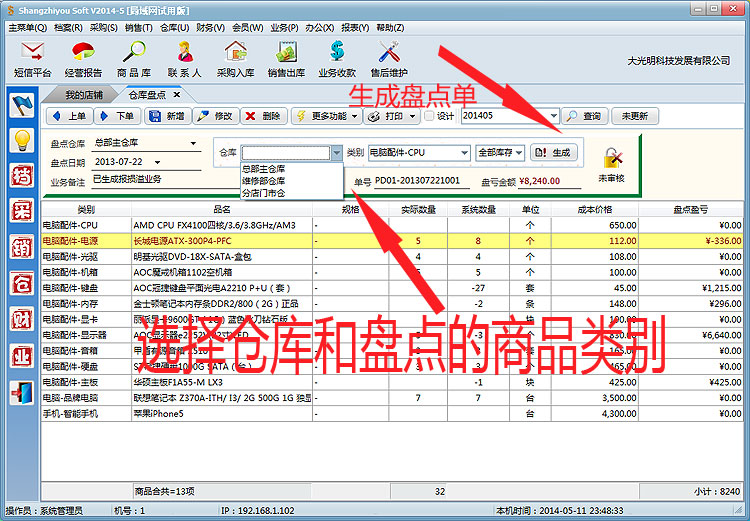
Task: Open the 盘点仓库 warehouse dropdown
Action: pyautogui.click(x=193, y=143)
